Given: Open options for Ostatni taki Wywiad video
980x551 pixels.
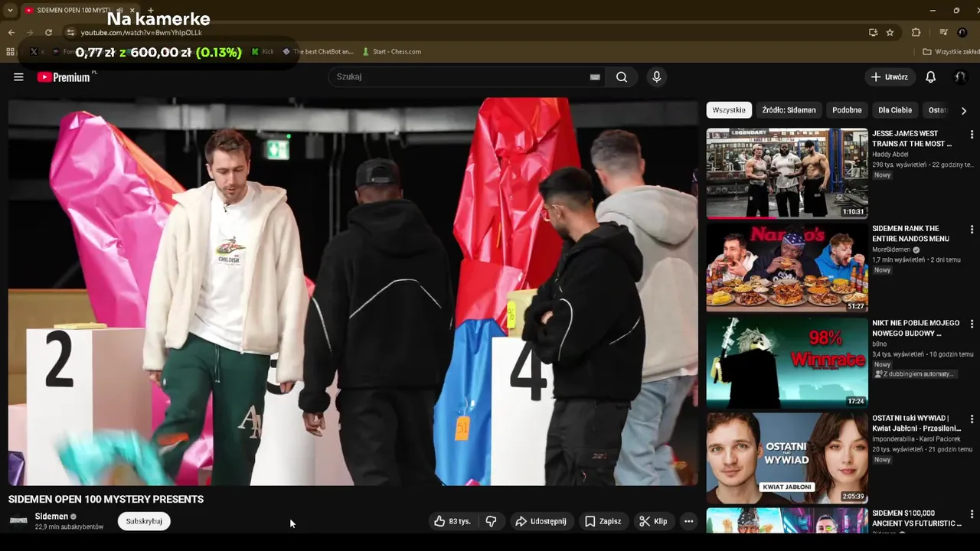Looking at the screenshot, I should [972, 419].
